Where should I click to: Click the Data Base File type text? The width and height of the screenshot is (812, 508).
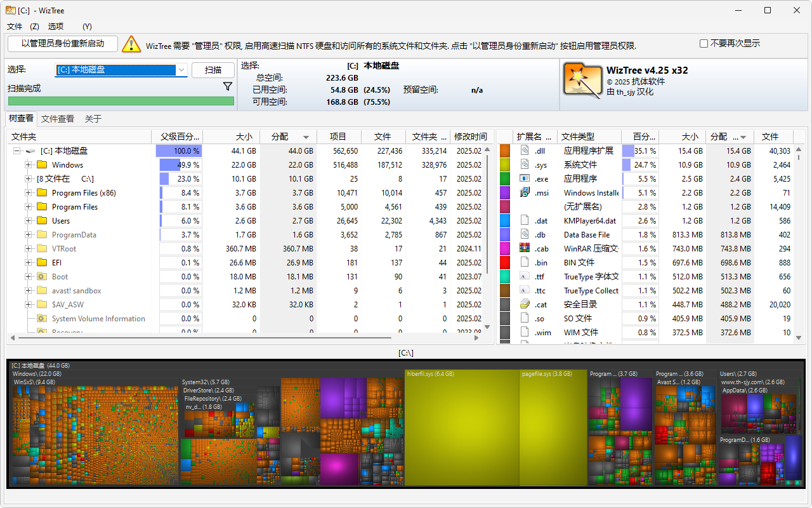(587, 234)
